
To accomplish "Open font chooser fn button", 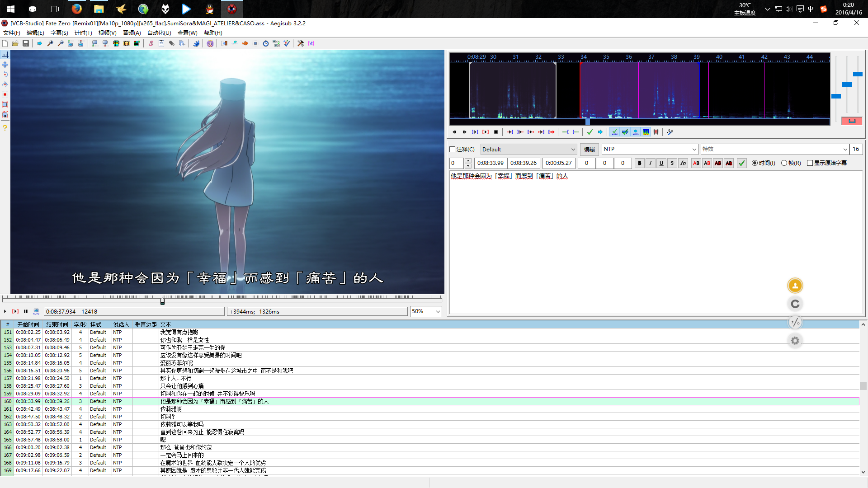I will tap(683, 163).
